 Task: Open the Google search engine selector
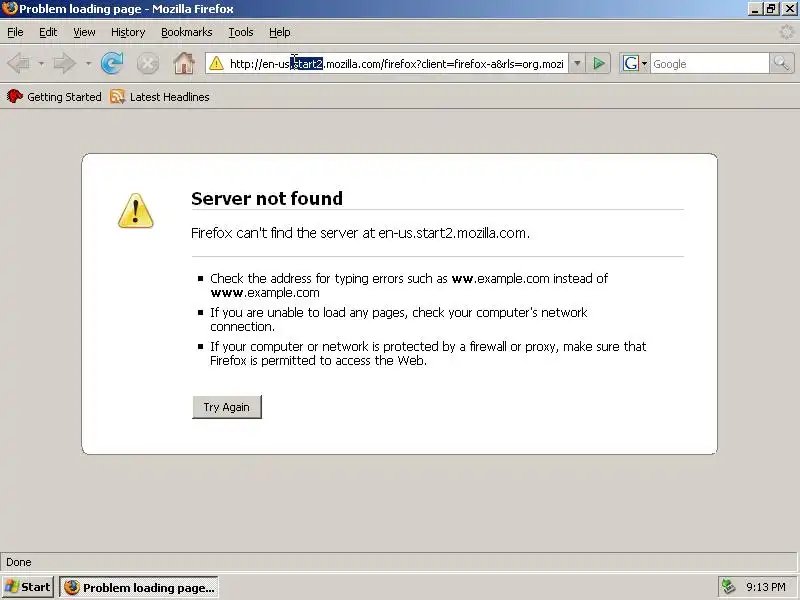(x=634, y=64)
